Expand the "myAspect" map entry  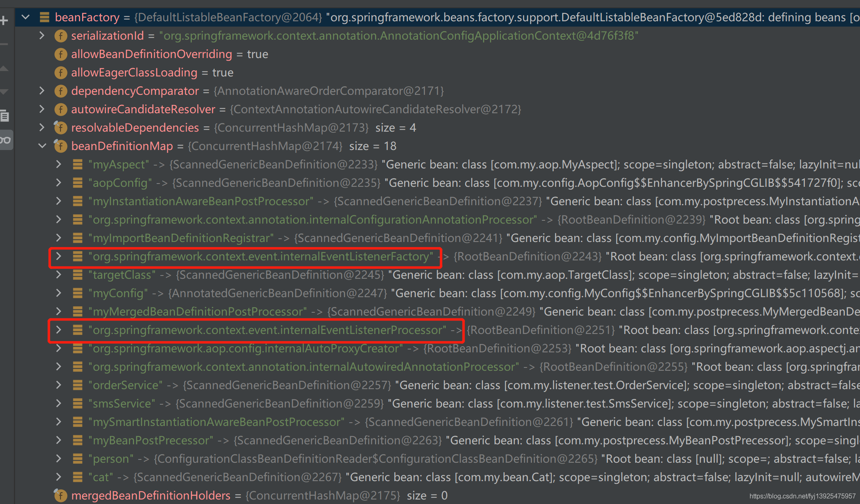58,164
